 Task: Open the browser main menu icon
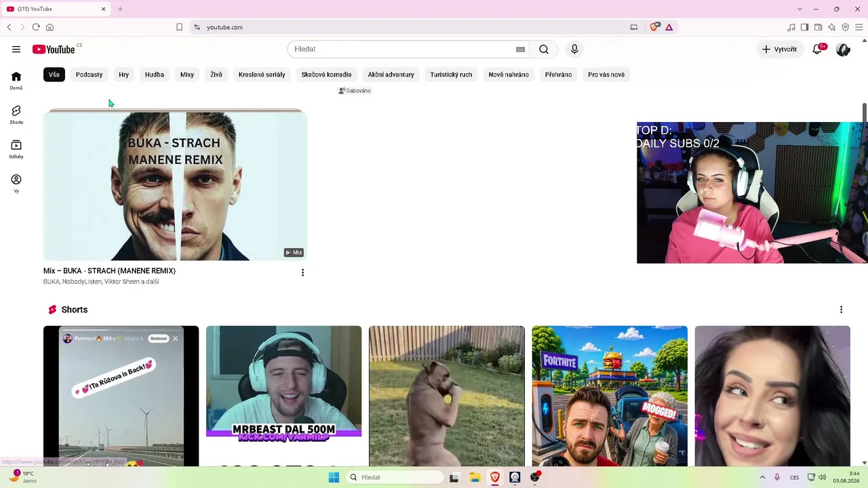(859, 27)
